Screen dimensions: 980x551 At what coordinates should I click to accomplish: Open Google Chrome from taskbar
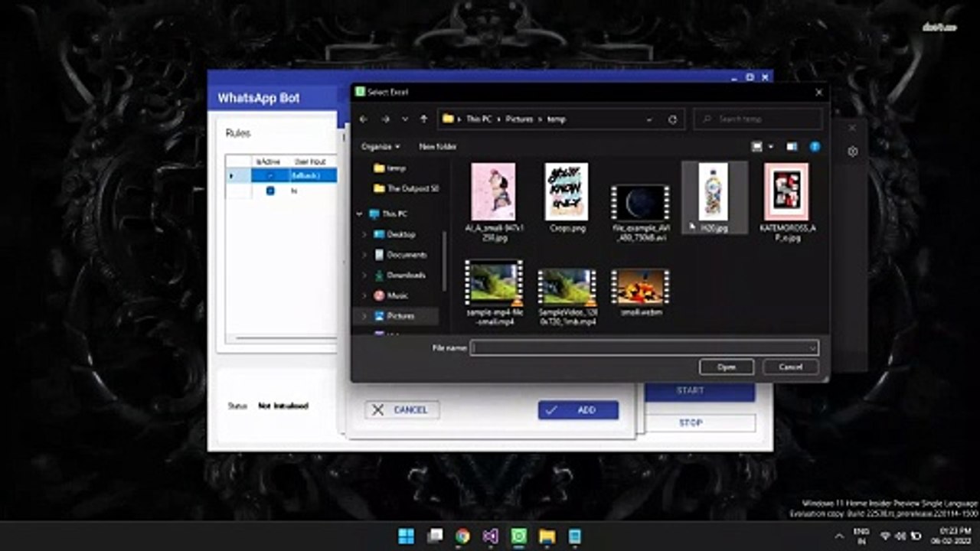(x=462, y=536)
